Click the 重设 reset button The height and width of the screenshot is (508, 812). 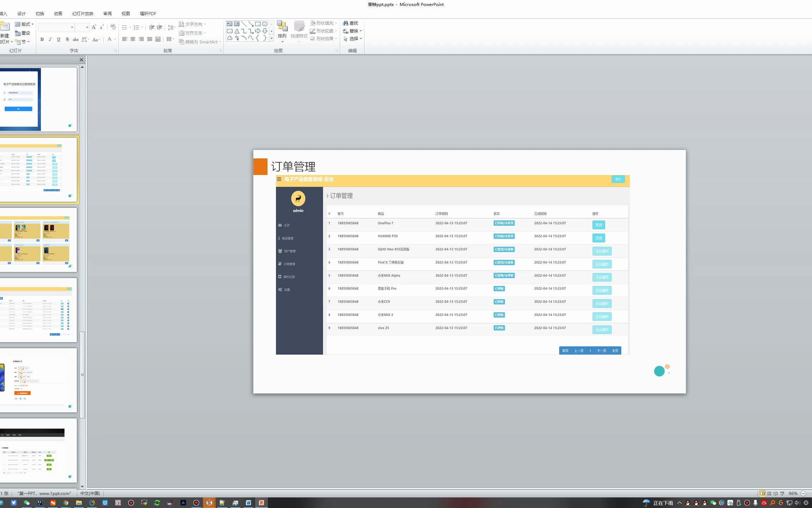[23, 33]
